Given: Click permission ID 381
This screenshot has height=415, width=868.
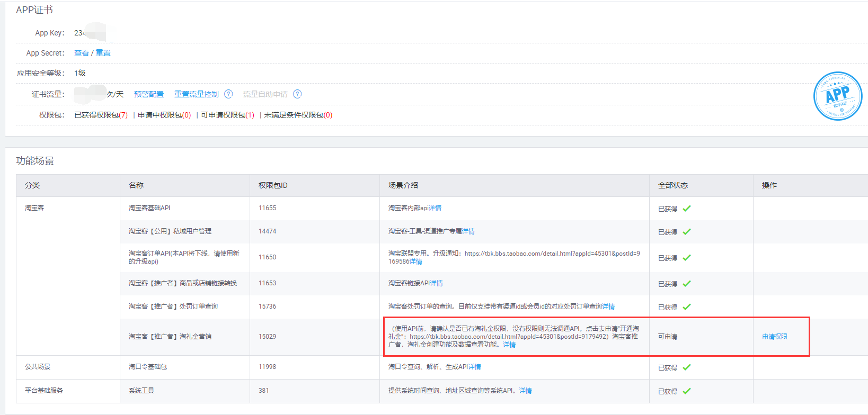Looking at the screenshot, I should tap(263, 391).
